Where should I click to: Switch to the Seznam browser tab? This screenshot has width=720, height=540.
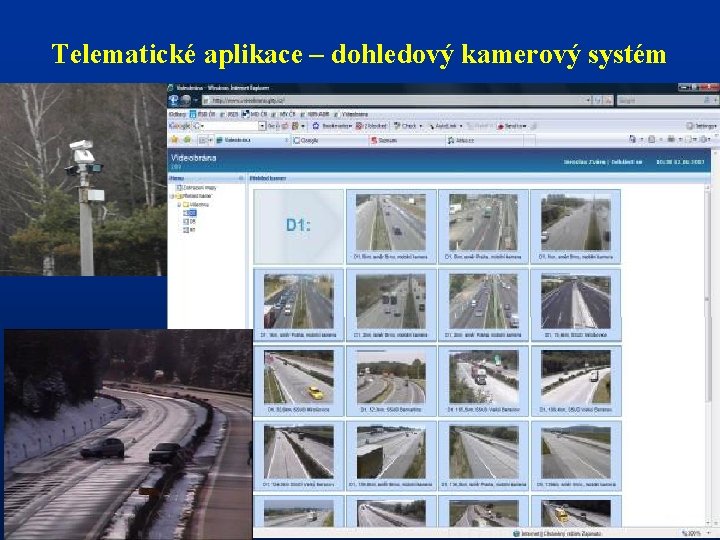tap(407, 141)
